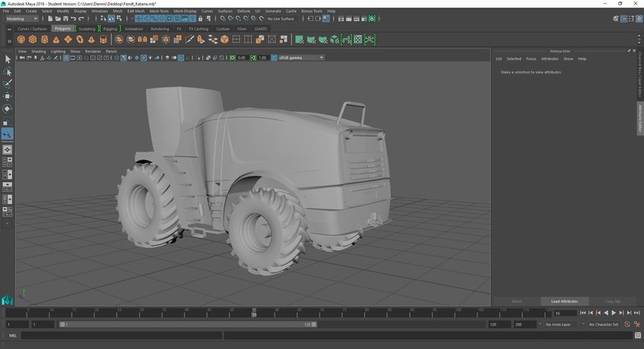Activate the Paint Selection tool
The height and width of the screenshot is (349, 644).
click(7, 84)
